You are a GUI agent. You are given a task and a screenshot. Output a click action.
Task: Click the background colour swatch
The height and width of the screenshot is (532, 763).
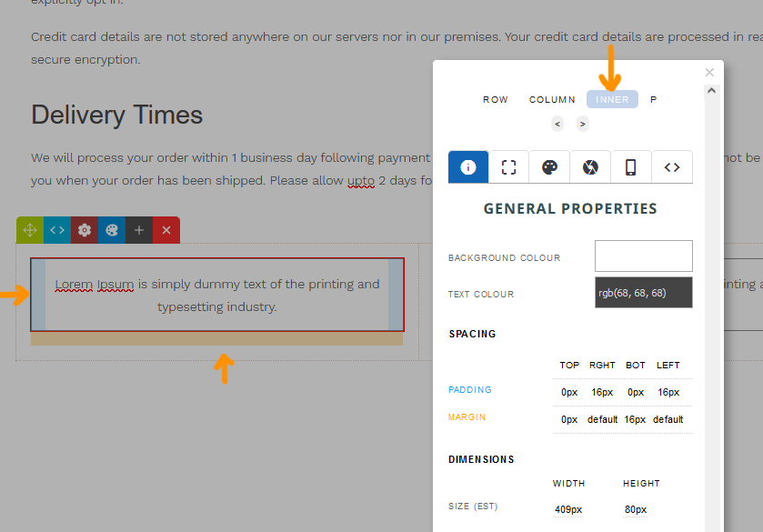[643, 256]
